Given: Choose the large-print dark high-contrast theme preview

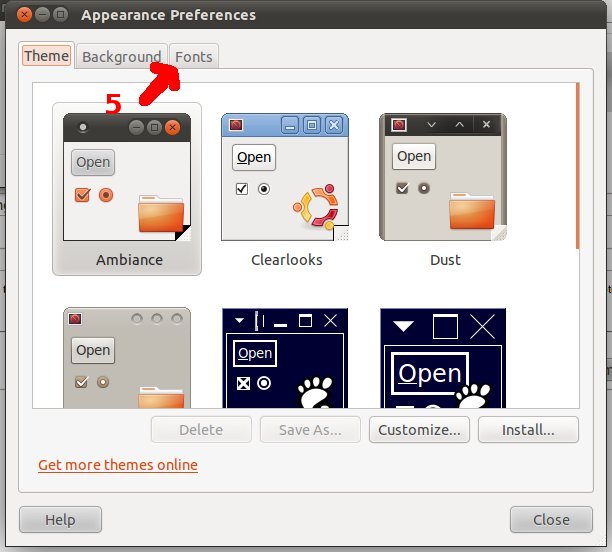Looking at the screenshot, I should pos(443,358).
